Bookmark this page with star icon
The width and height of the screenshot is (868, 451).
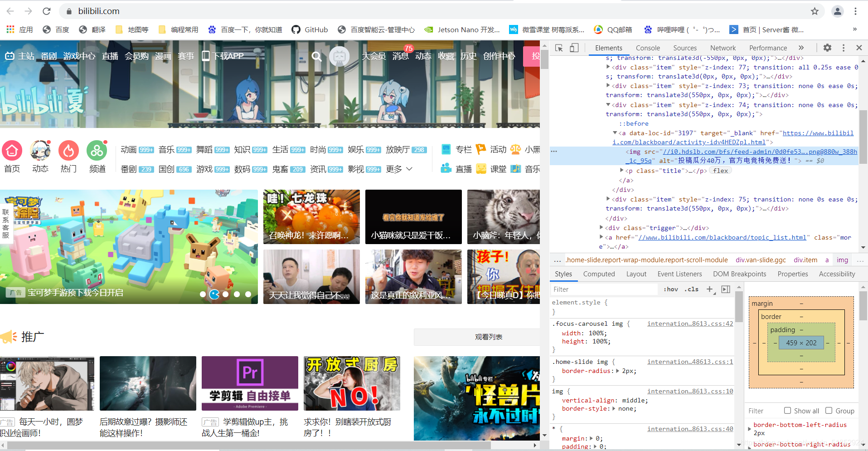point(815,11)
